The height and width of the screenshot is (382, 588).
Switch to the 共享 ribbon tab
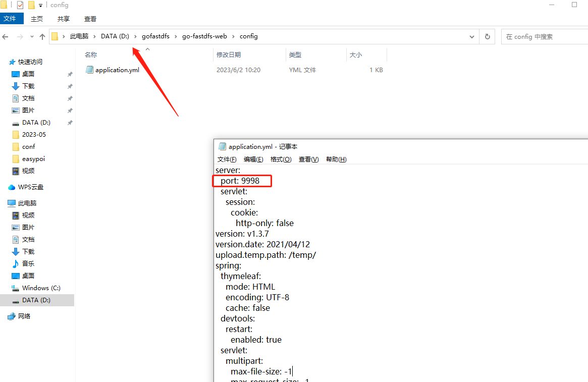pos(64,19)
